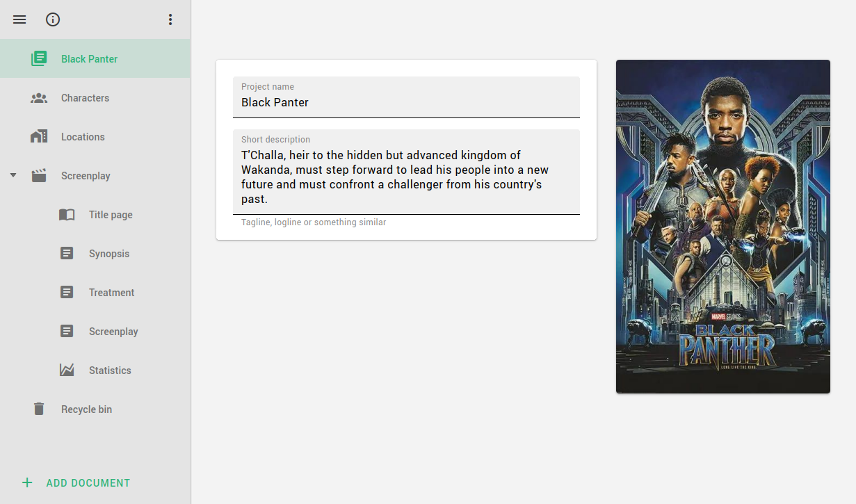Collapse the Screenplay tree section
The width and height of the screenshot is (856, 504).
[13, 176]
